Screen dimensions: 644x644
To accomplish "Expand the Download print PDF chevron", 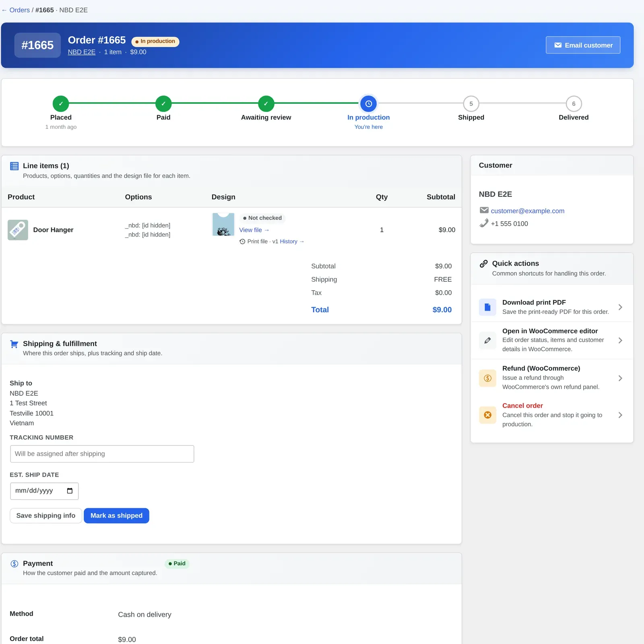I will tap(620, 307).
